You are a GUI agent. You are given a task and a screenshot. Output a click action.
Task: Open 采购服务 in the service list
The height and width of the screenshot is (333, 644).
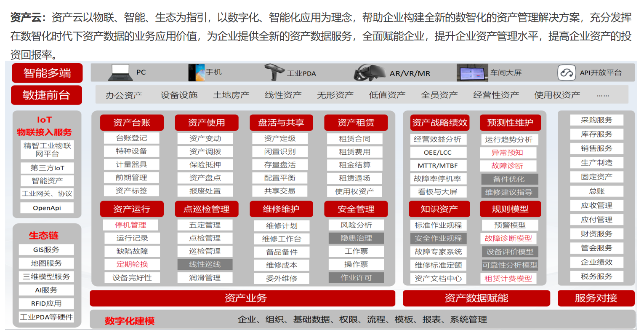pos(596,120)
